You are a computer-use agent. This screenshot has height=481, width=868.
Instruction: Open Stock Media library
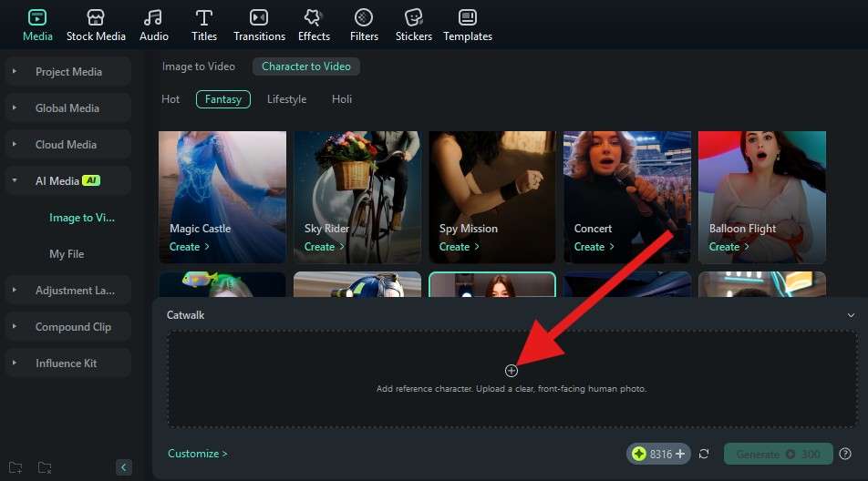tap(96, 26)
